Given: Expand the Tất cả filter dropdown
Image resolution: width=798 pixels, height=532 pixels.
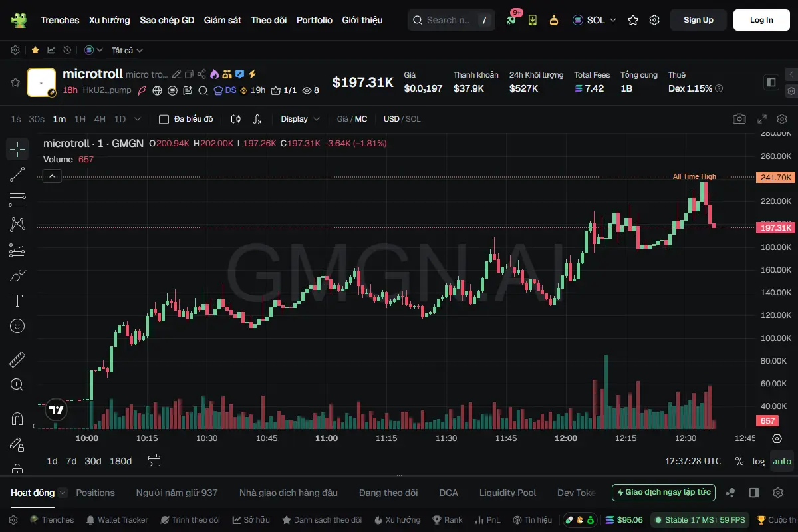Looking at the screenshot, I should click(x=127, y=50).
